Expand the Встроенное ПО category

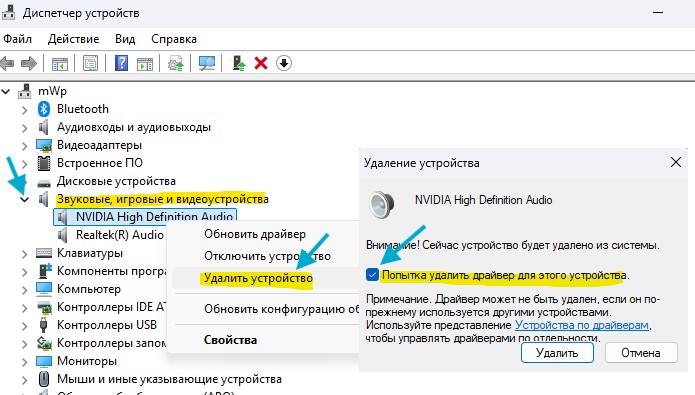point(24,164)
